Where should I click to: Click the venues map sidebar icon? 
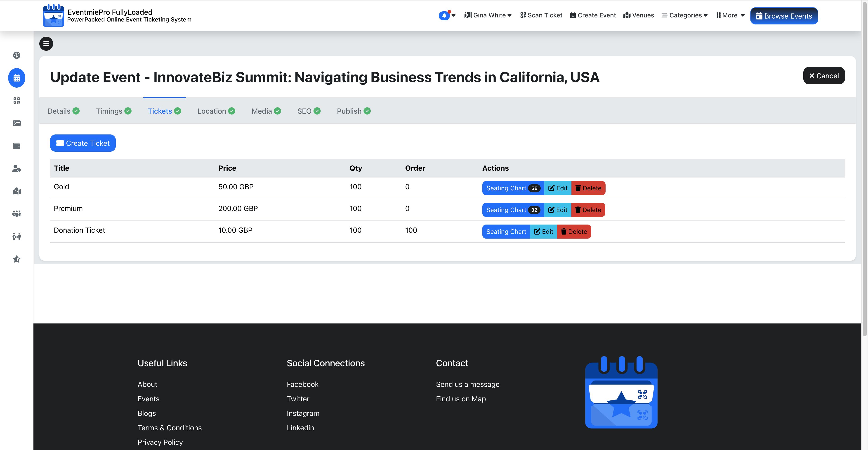point(17,191)
